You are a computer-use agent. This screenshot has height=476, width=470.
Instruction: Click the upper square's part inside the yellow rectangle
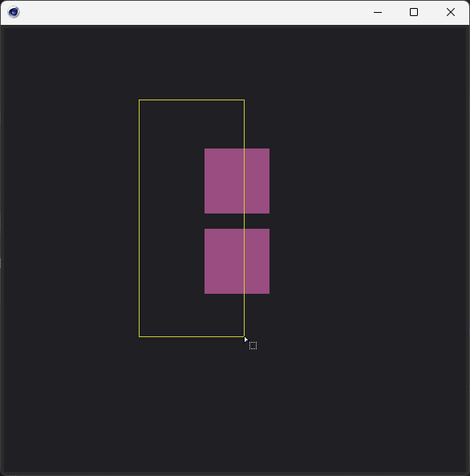(x=225, y=181)
